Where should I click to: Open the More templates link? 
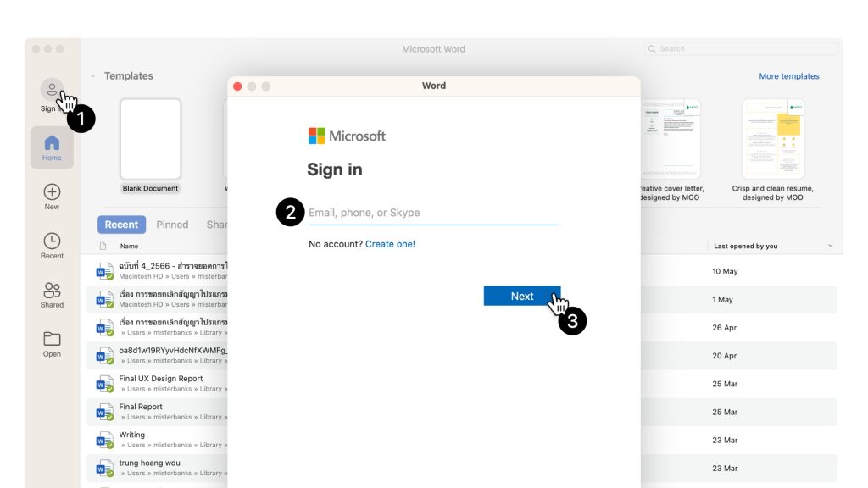pyautogui.click(x=789, y=76)
